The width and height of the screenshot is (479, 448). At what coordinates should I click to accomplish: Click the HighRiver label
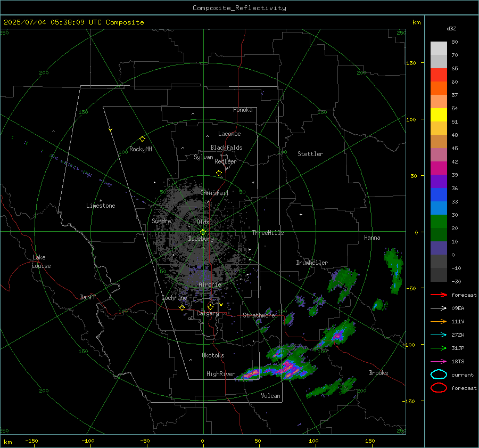tap(221, 374)
